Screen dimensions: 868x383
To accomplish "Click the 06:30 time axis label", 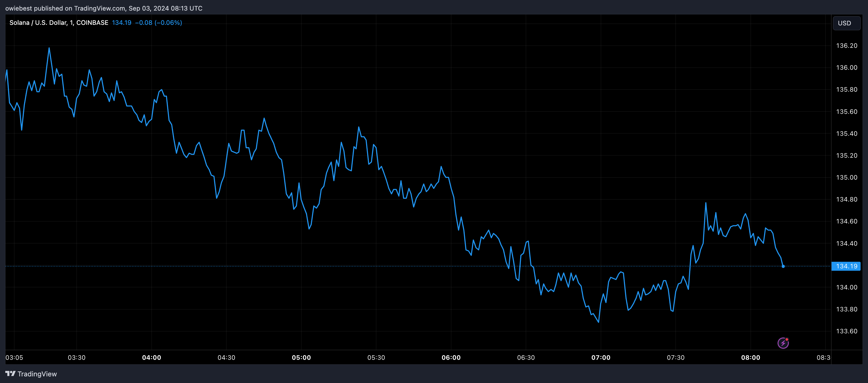I will pyautogui.click(x=526, y=358).
